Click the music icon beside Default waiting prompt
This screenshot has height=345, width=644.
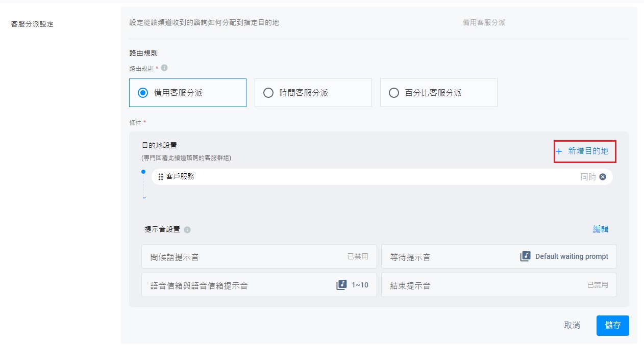point(526,256)
